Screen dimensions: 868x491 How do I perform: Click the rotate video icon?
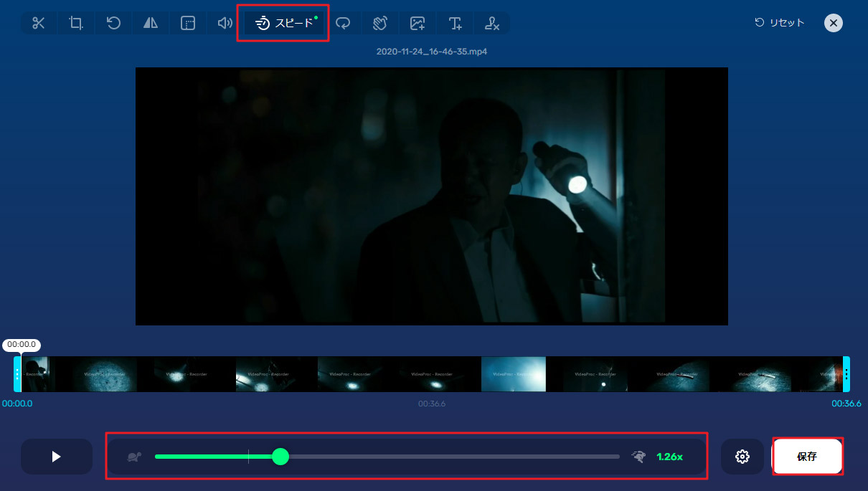point(113,23)
